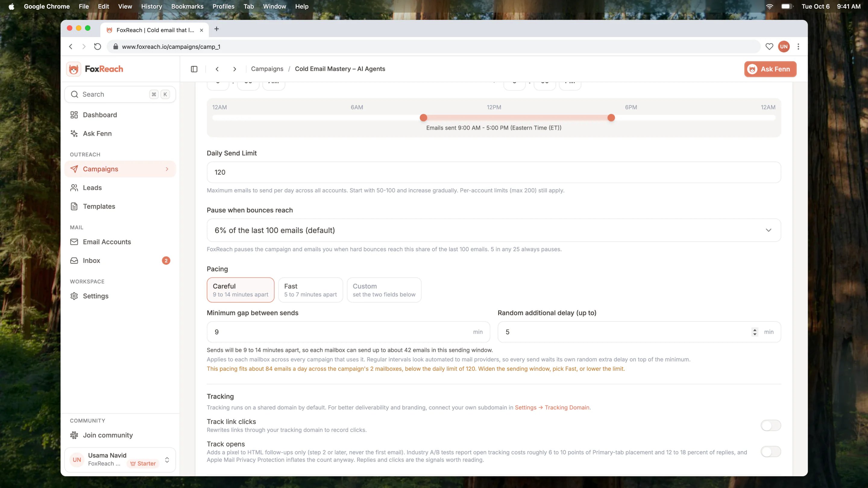
Task: Click the 5 PM end slider handle
Action: 611,117
